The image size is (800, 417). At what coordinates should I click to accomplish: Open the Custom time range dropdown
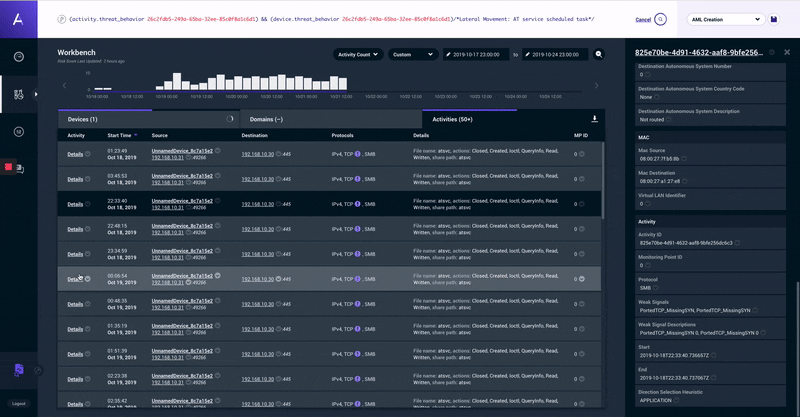click(x=413, y=55)
